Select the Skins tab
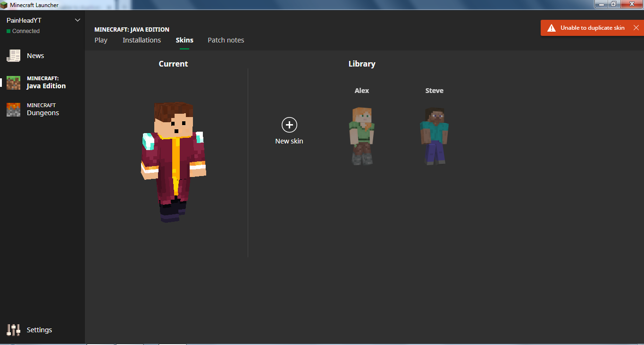 (x=184, y=40)
